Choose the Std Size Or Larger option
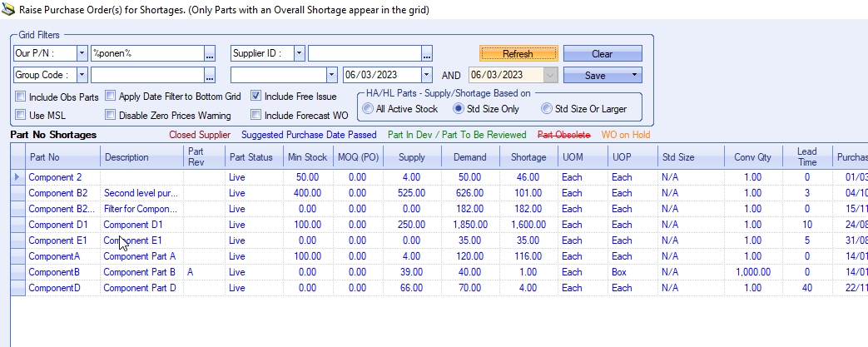This screenshot has width=868, height=347. coord(546,108)
